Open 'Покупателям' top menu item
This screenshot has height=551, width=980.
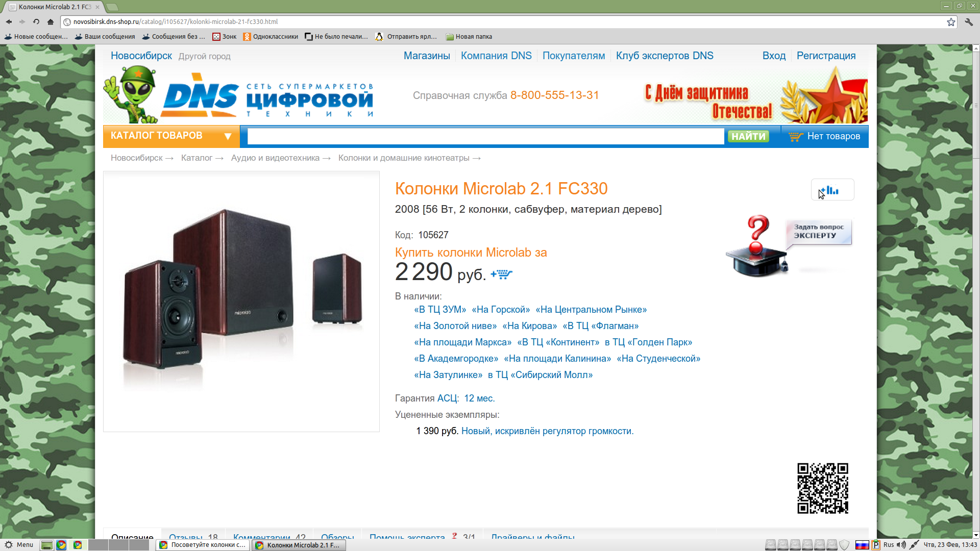click(x=574, y=56)
